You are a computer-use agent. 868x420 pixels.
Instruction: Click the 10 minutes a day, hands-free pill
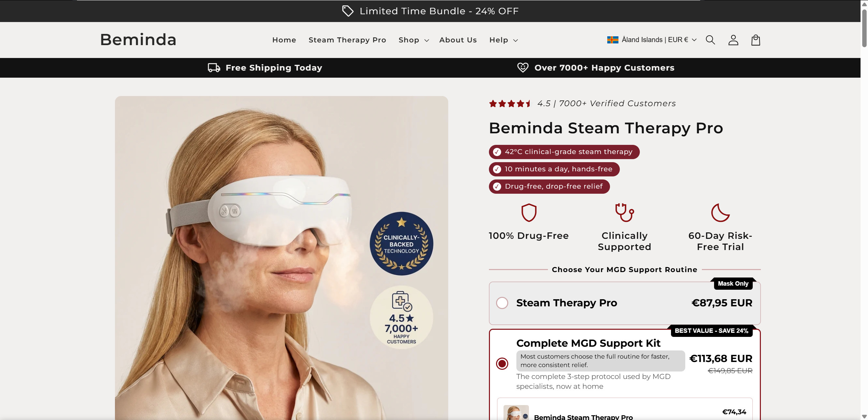point(554,169)
